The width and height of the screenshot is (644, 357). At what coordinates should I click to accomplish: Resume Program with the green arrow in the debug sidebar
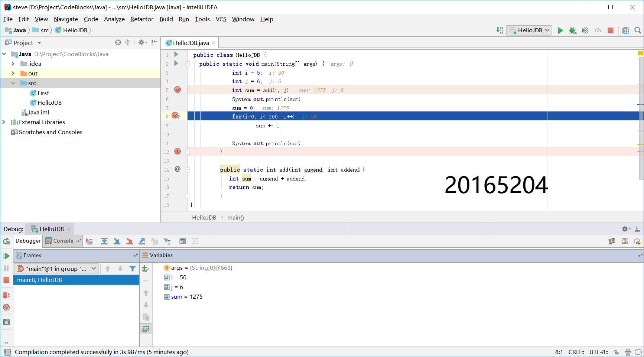point(6,256)
